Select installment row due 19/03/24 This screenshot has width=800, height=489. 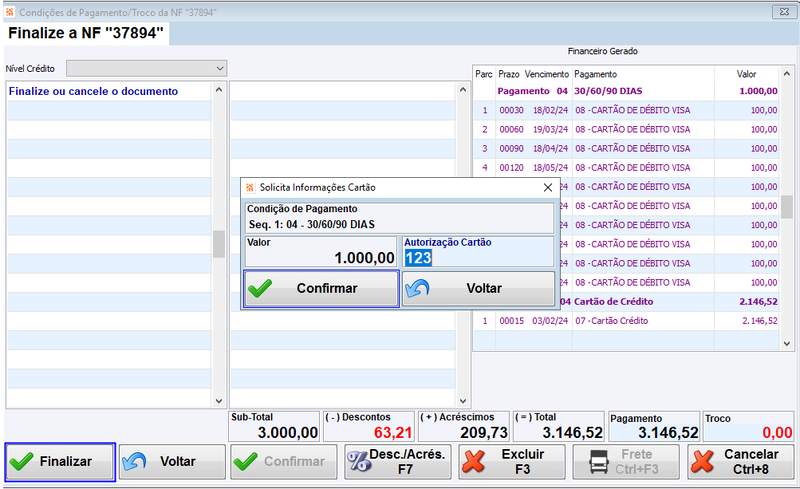tap(626, 130)
